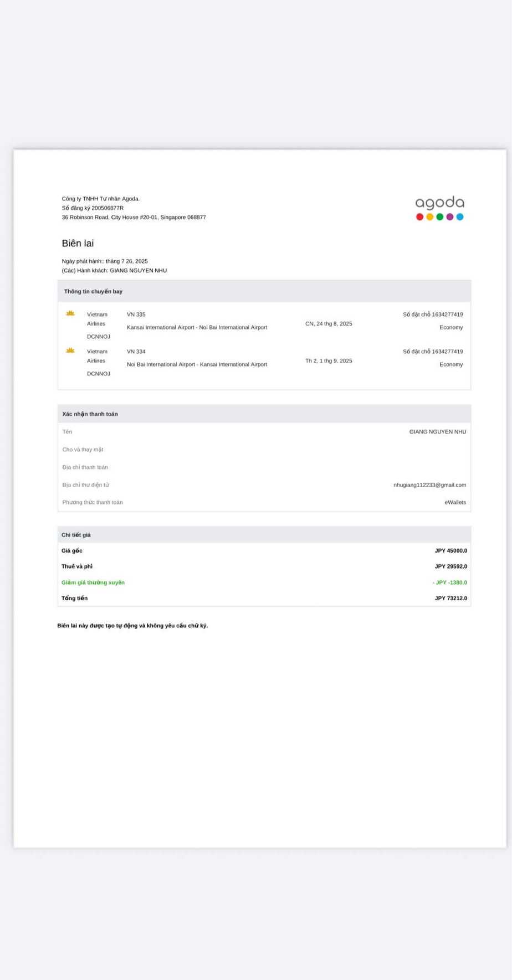Click the green dot in Agoda logo
The height and width of the screenshot is (980, 512).
[439, 217]
